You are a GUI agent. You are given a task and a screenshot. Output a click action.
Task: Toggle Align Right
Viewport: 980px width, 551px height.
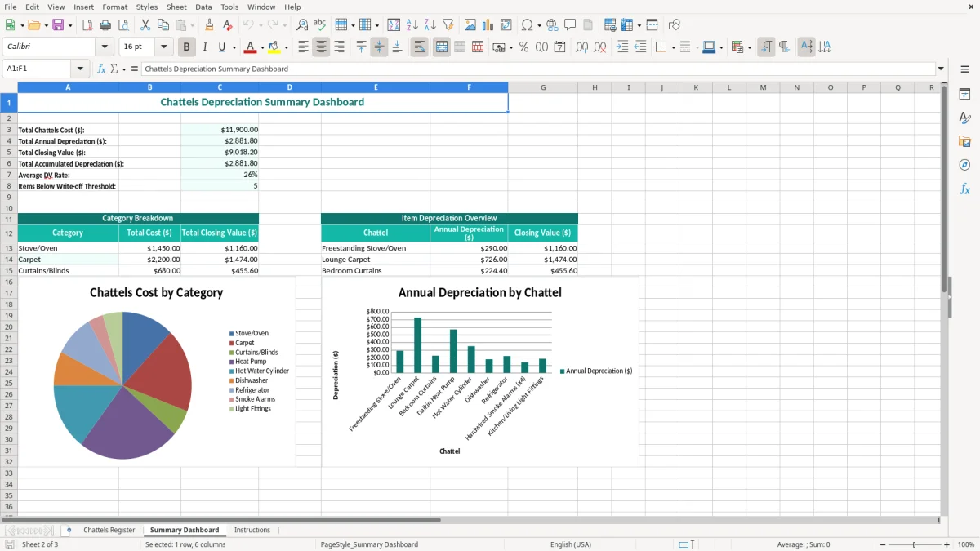(x=339, y=47)
